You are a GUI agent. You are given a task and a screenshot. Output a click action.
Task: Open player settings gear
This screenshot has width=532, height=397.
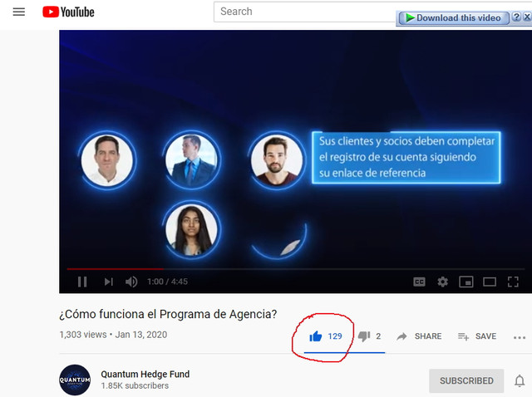pos(442,282)
